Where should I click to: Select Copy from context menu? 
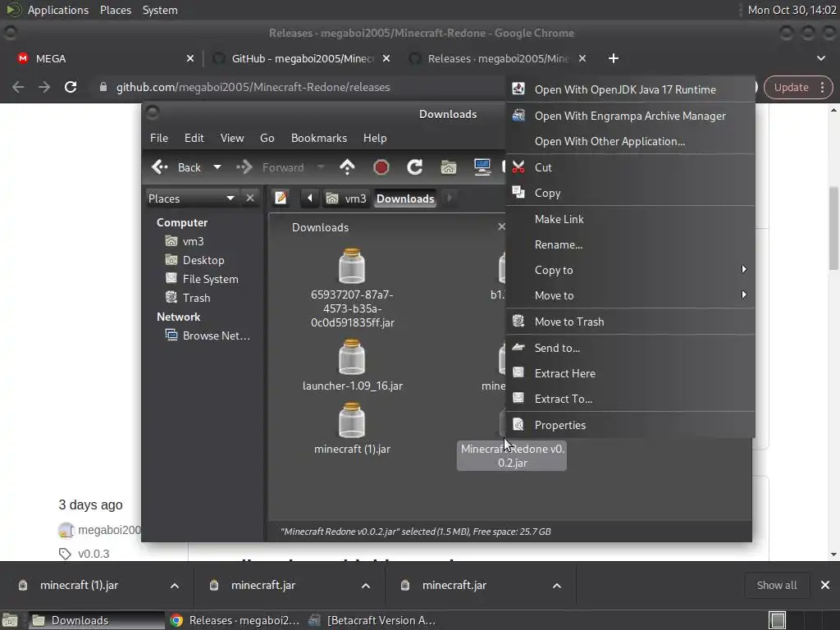(630, 193)
